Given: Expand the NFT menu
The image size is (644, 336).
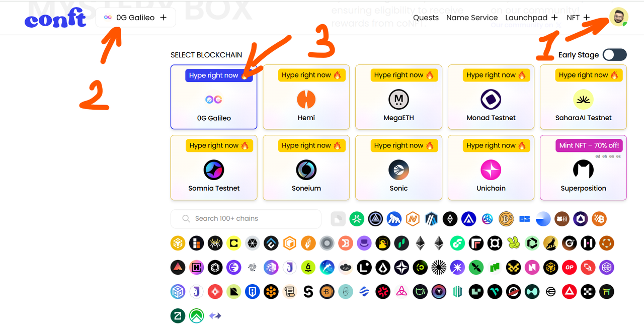Looking at the screenshot, I should pos(578,18).
